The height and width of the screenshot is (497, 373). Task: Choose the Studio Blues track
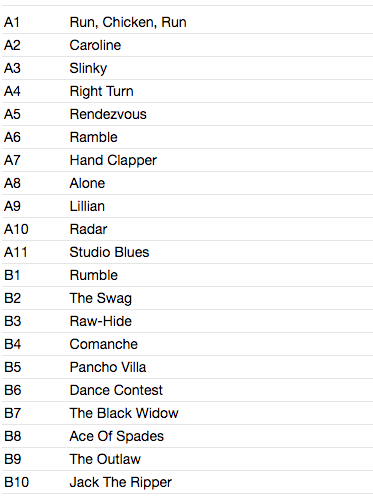click(x=109, y=252)
